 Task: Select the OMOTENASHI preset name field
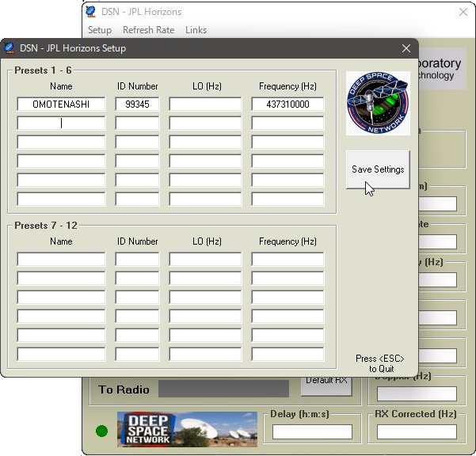(61, 104)
